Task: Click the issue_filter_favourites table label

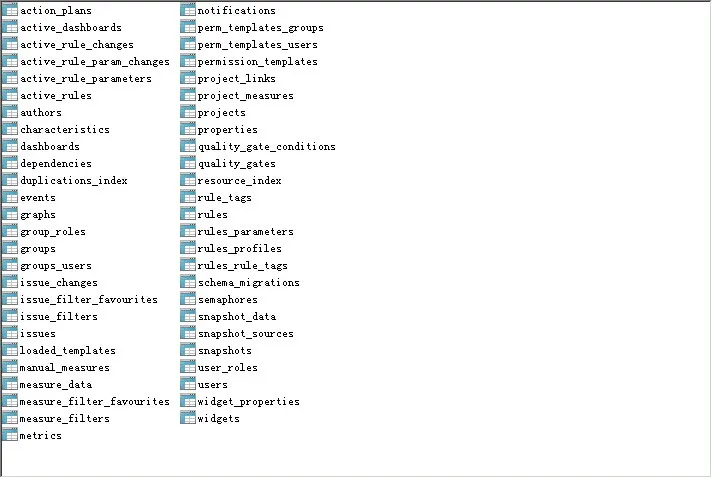Action: pyautogui.click(x=89, y=300)
